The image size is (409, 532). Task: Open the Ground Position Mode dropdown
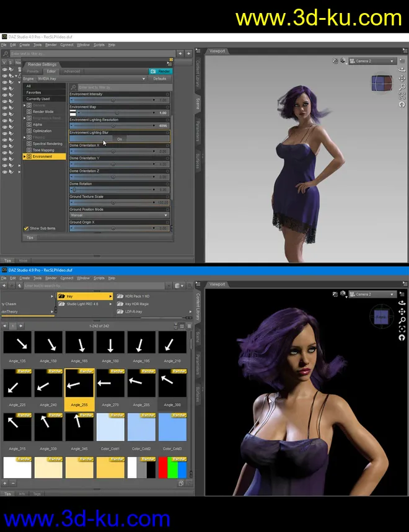click(x=119, y=215)
